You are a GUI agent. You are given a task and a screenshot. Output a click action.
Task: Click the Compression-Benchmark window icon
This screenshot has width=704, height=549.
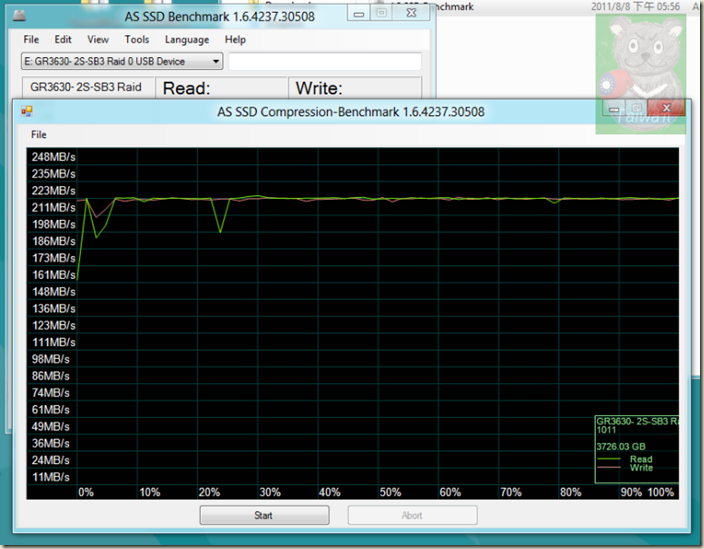coord(27,111)
